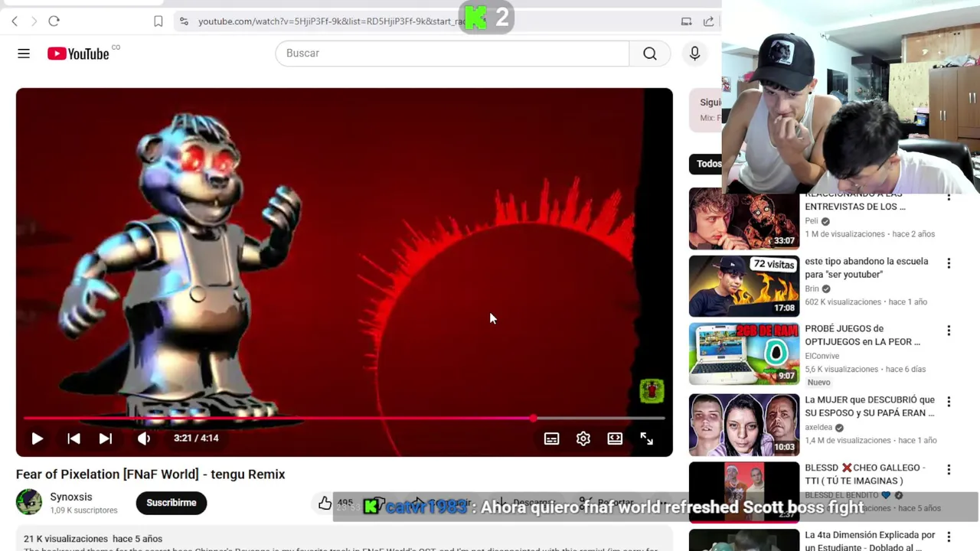This screenshot has width=980, height=551.
Task: Click Peli channel name
Action: coord(812,221)
